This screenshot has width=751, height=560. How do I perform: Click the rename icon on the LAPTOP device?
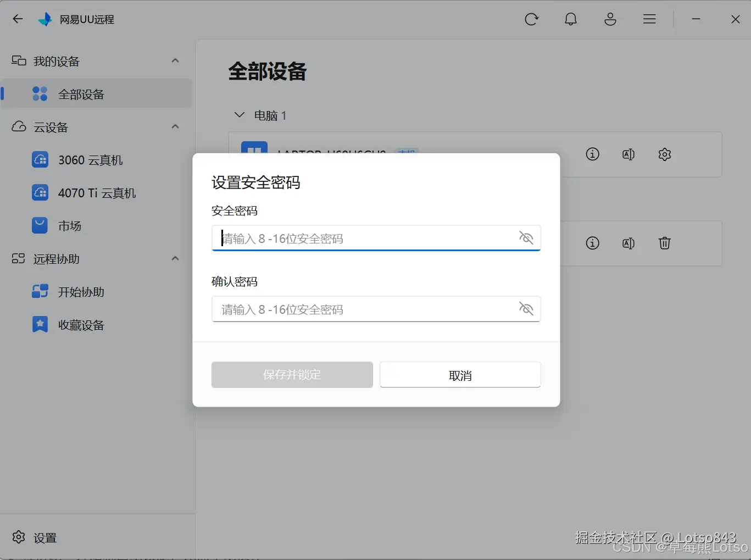point(628,154)
